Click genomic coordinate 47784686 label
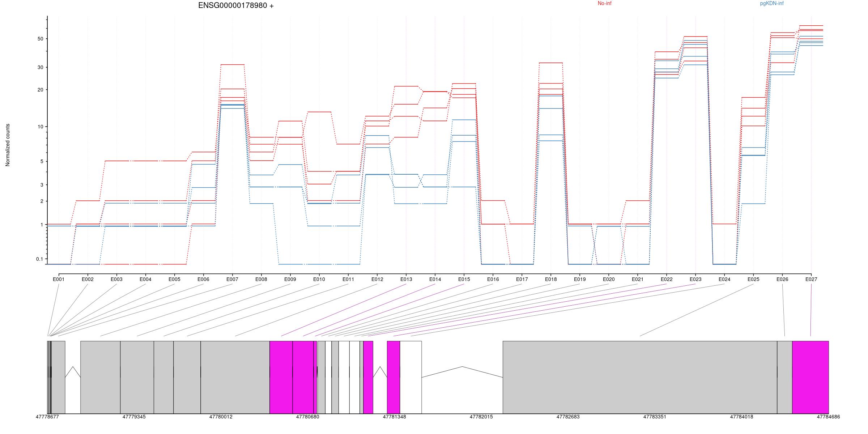The width and height of the screenshot is (868, 434). [x=828, y=417]
